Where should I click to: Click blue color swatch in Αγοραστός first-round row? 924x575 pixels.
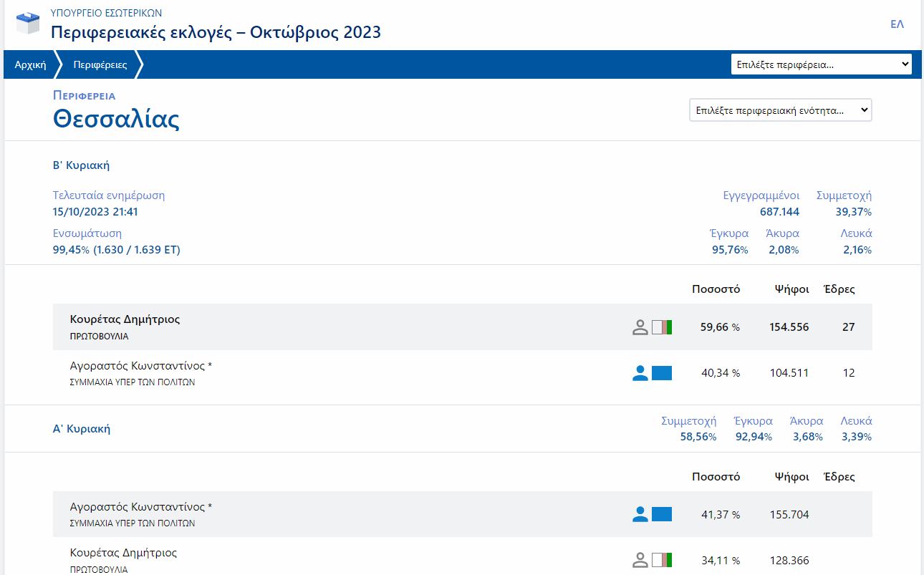coord(662,514)
